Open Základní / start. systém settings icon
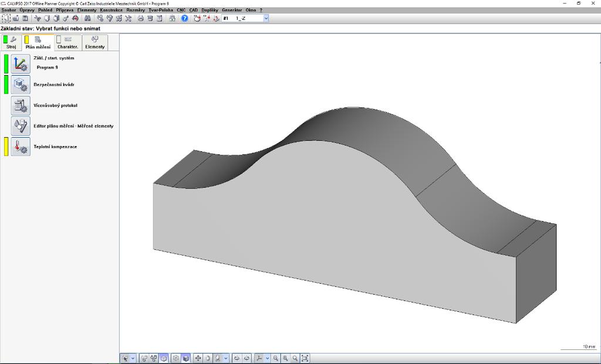 pos(21,64)
